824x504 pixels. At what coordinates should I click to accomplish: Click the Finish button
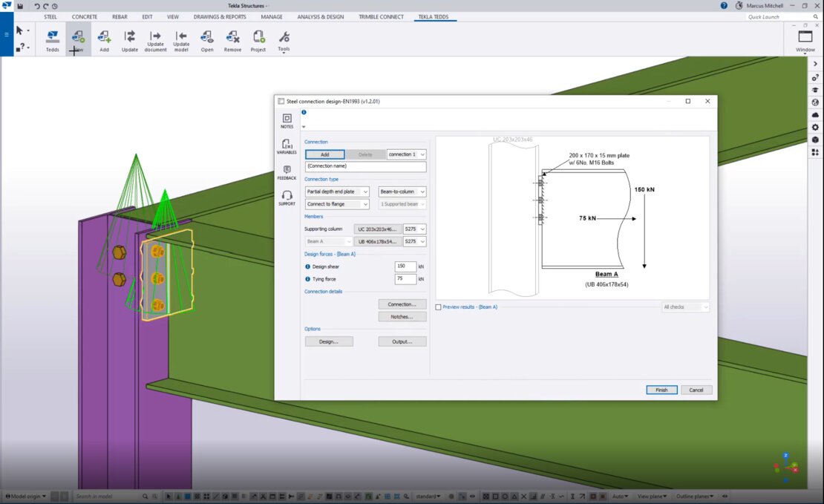pos(661,390)
